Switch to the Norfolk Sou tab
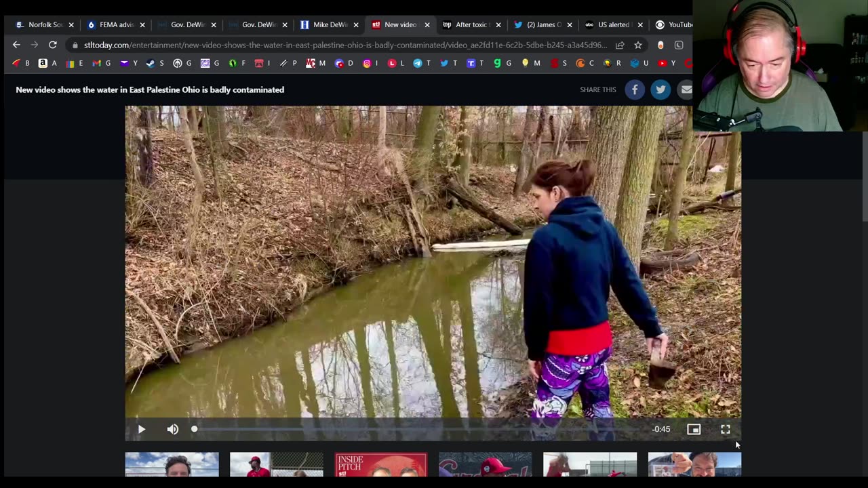 click(x=44, y=25)
